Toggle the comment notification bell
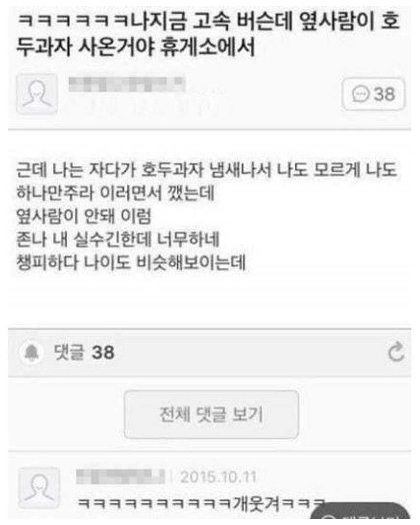Screen dimensions: 420x525 click(31, 352)
